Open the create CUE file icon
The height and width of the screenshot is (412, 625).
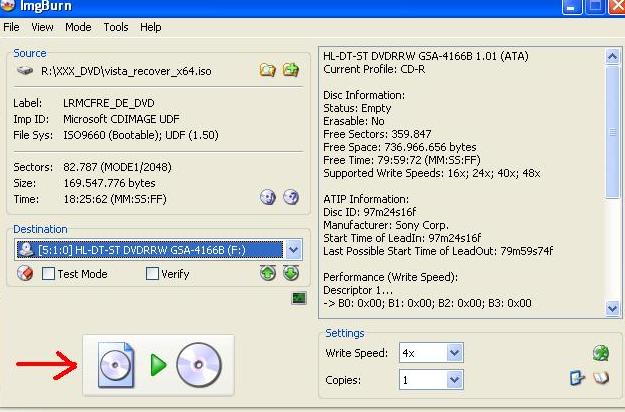tap(291, 70)
